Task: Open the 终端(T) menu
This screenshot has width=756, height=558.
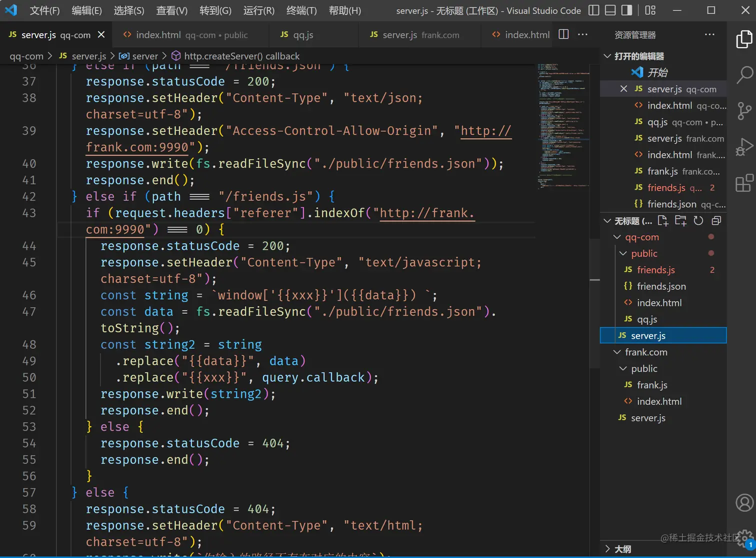Action: (301, 11)
